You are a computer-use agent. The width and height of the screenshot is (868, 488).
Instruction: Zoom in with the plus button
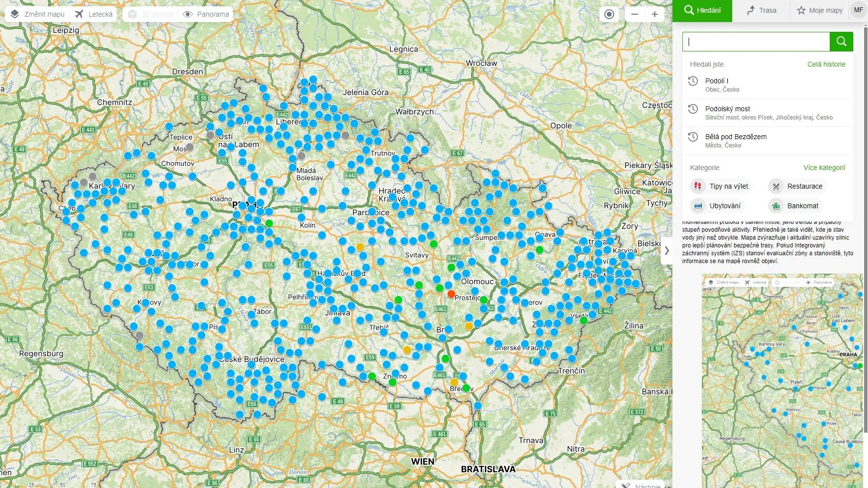pyautogui.click(x=654, y=14)
